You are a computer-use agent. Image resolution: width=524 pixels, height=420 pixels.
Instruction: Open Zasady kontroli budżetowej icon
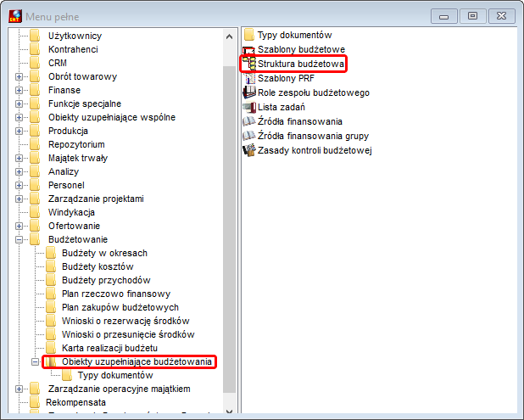[x=249, y=150]
